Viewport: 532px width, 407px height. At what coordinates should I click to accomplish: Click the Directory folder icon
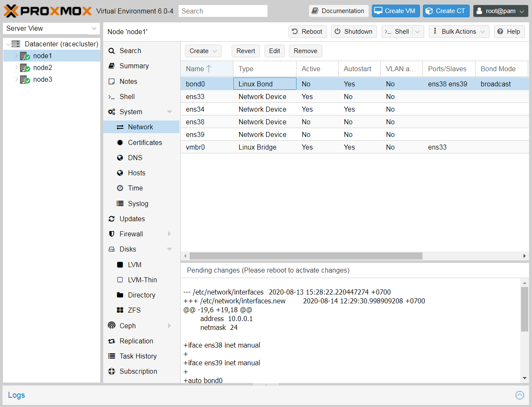120,295
